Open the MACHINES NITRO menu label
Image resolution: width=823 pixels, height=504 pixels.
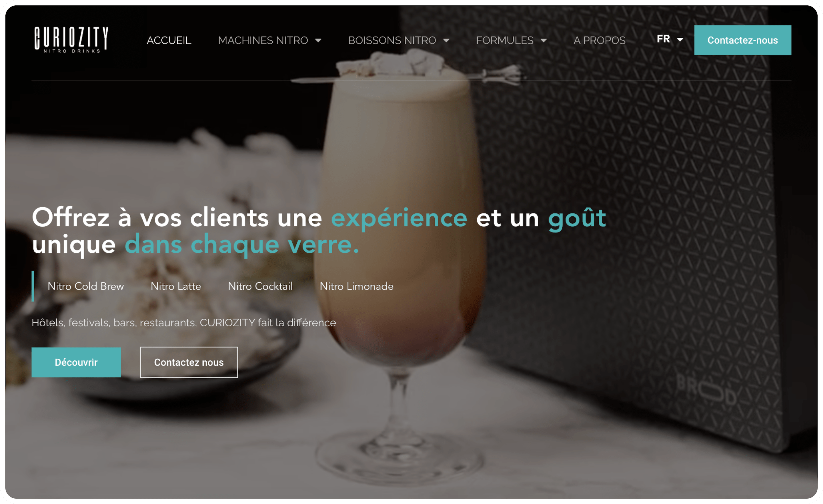coord(263,40)
